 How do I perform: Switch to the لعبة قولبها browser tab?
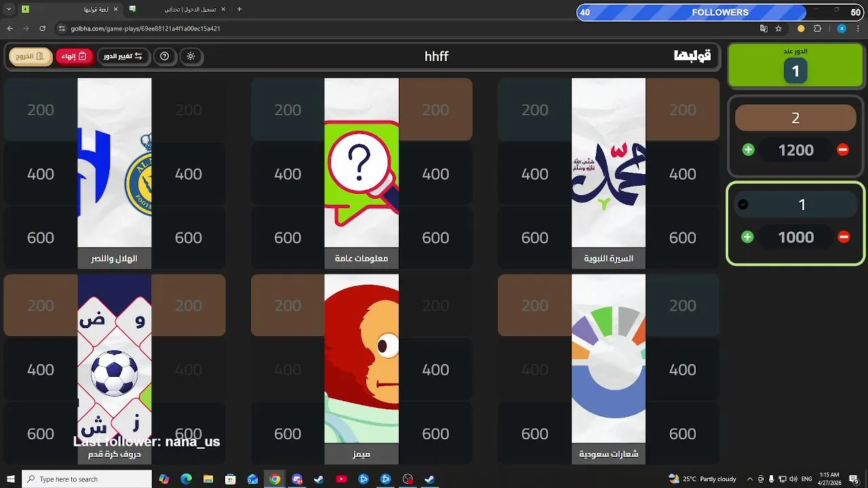tap(70, 9)
